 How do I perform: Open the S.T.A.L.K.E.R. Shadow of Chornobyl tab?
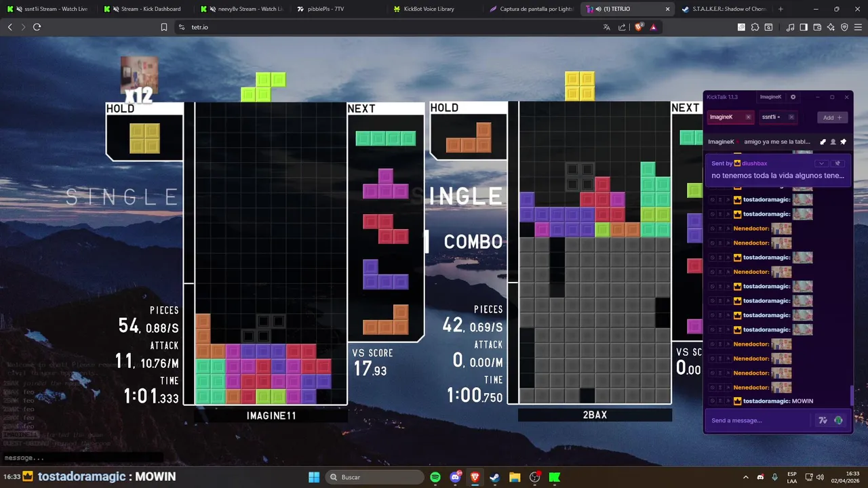coord(724,9)
